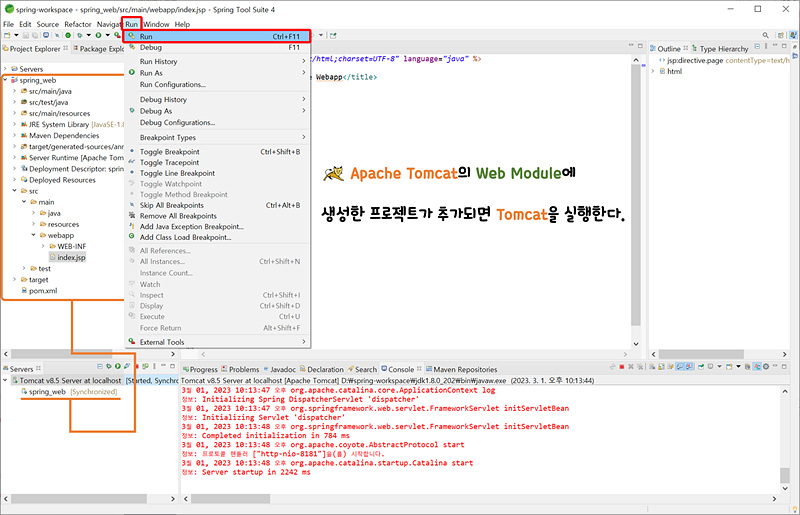
Task: Click the Skip All Breakpoints menu icon
Action: click(132, 205)
